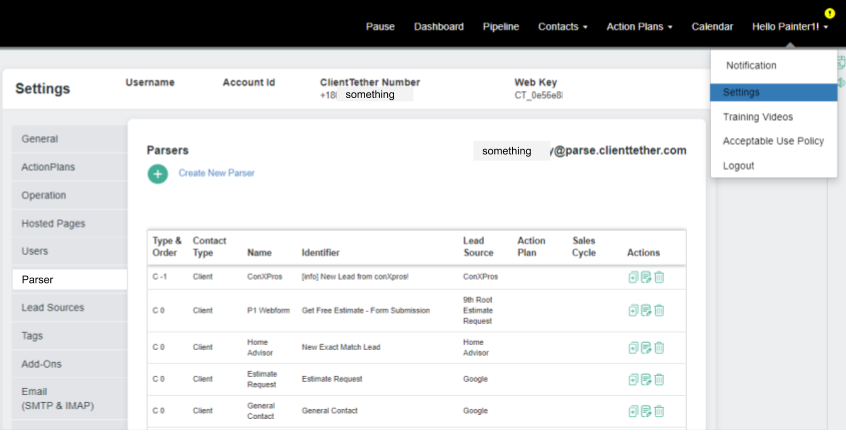Click identifier 'Estimate Request' cell
846x432 pixels.
click(332, 379)
